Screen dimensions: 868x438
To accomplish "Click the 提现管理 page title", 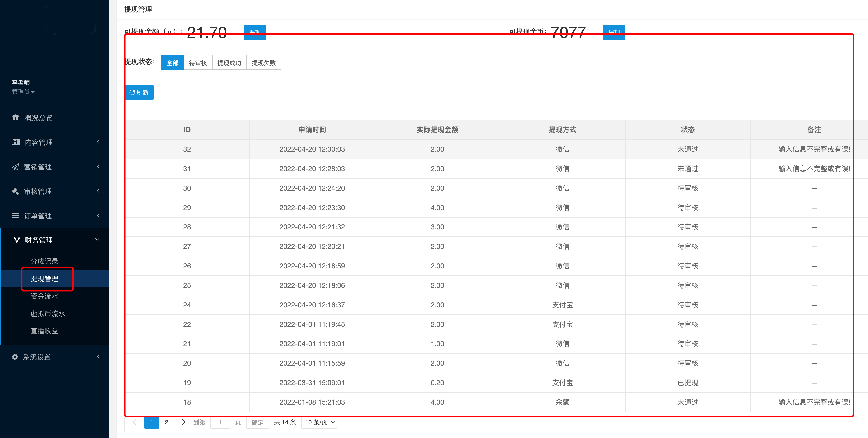I will tap(138, 9).
